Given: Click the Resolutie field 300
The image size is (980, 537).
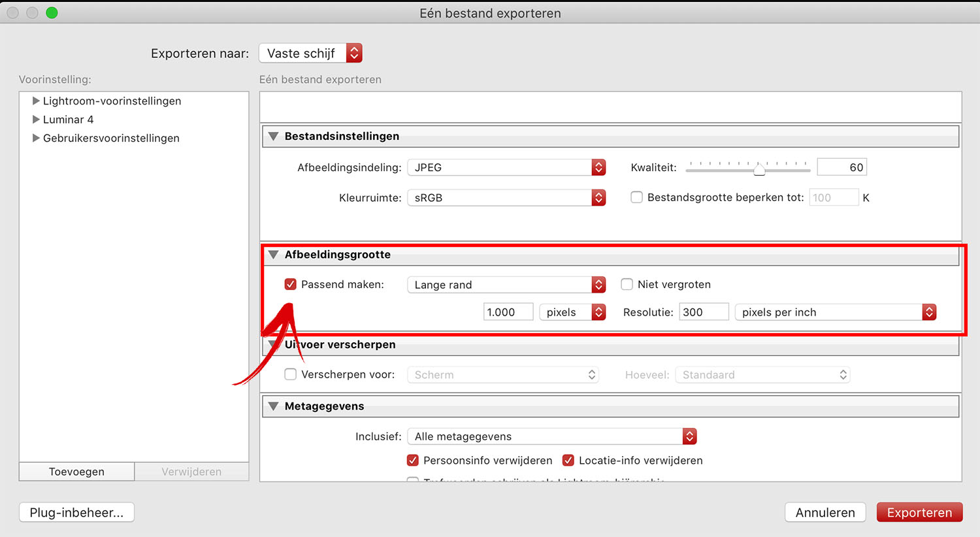Looking at the screenshot, I should click(x=704, y=312).
